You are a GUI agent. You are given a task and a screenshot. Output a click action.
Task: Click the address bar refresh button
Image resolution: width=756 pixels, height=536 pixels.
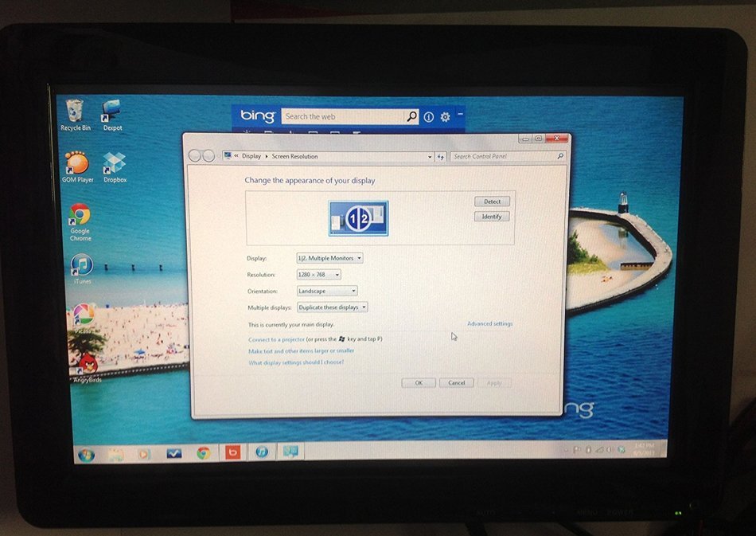click(x=441, y=157)
